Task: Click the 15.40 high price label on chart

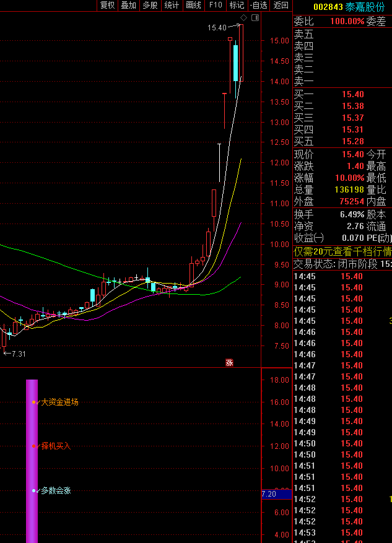Action: click(217, 28)
